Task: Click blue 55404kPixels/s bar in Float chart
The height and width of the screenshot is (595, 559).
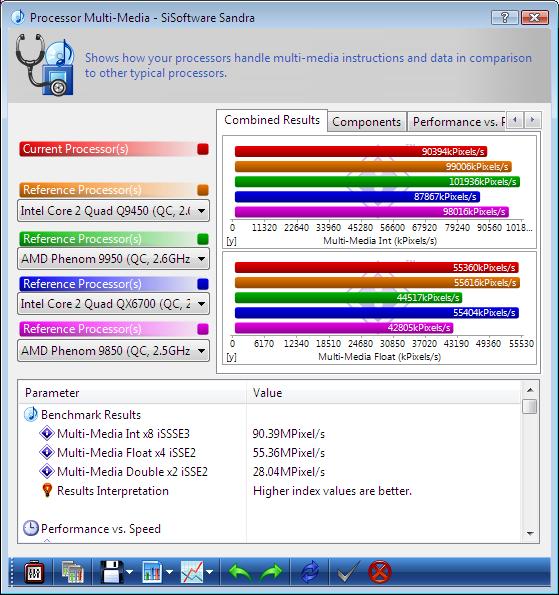Action: click(x=377, y=312)
